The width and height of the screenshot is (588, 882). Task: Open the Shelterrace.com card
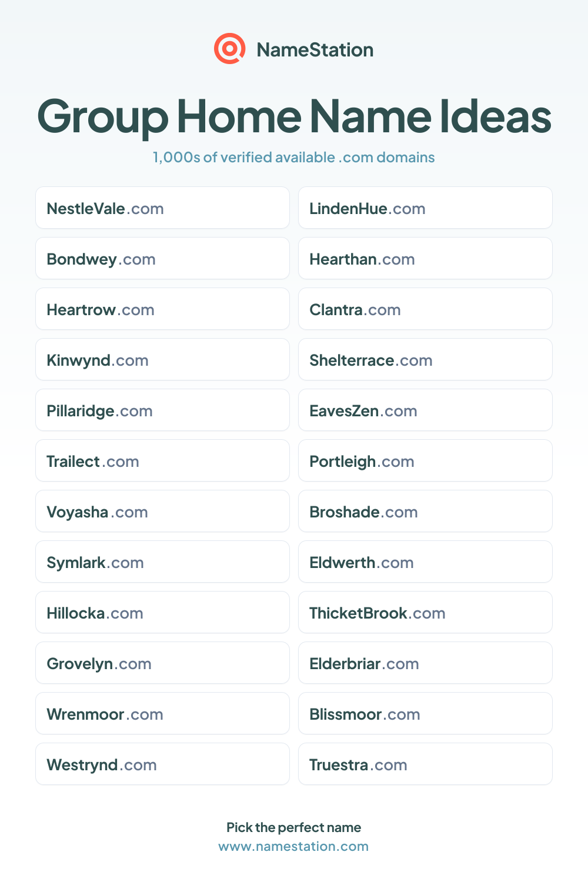click(x=425, y=359)
